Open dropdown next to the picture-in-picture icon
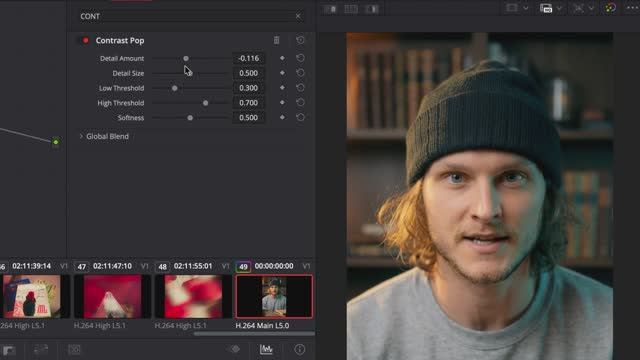640x360 pixels. click(x=559, y=8)
